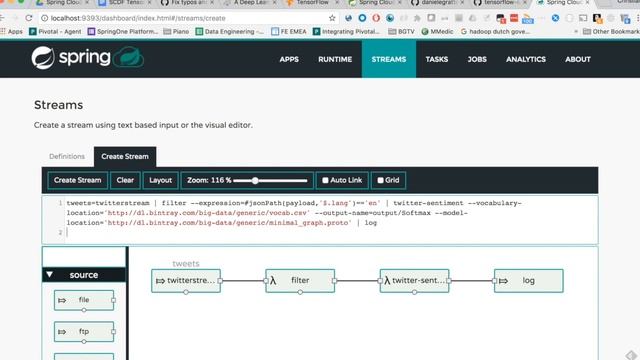
Task: Click the Clear button
Action: click(125, 180)
